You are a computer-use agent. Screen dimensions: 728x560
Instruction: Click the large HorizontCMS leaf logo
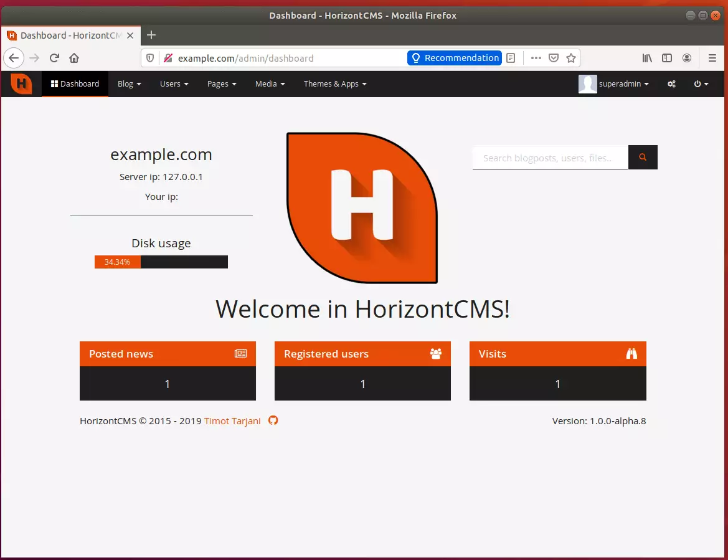[362, 207]
